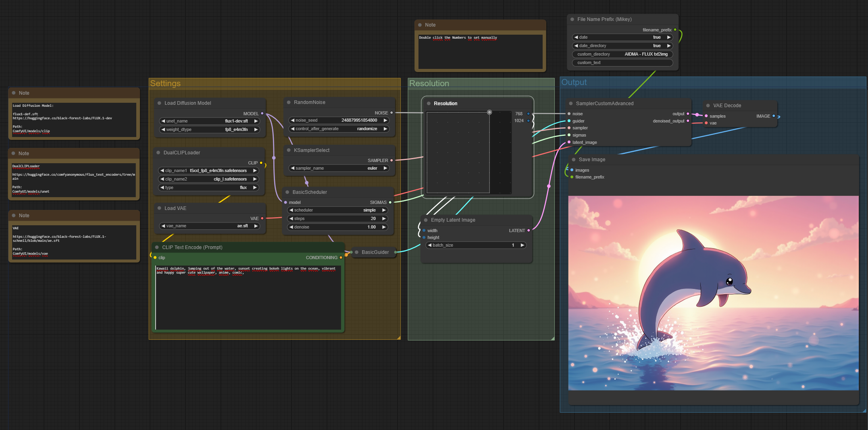
Task: Toggle the date_directory setting
Action: point(622,46)
